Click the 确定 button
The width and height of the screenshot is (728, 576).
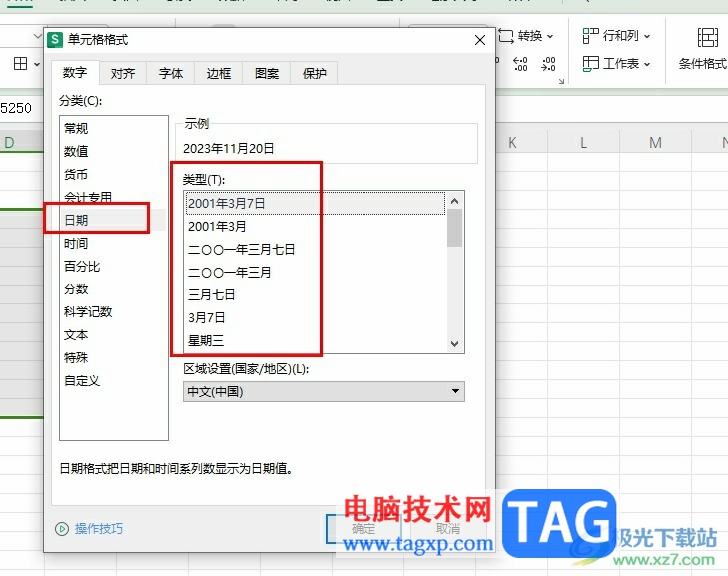tap(364, 529)
